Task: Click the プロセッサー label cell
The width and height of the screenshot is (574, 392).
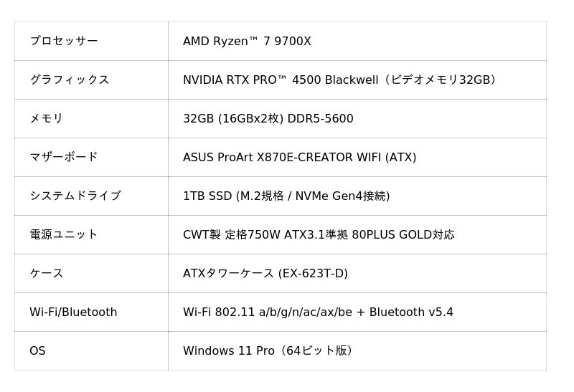Action: [x=64, y=42]
